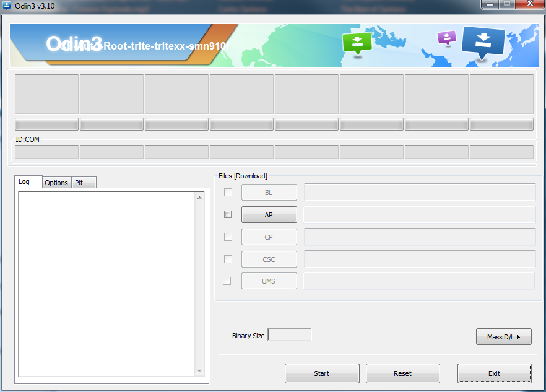Image resolution: width=546 pixels, height=392 pixels.
Task: Click the green download icon in banner
Action: tap(357, 43)
